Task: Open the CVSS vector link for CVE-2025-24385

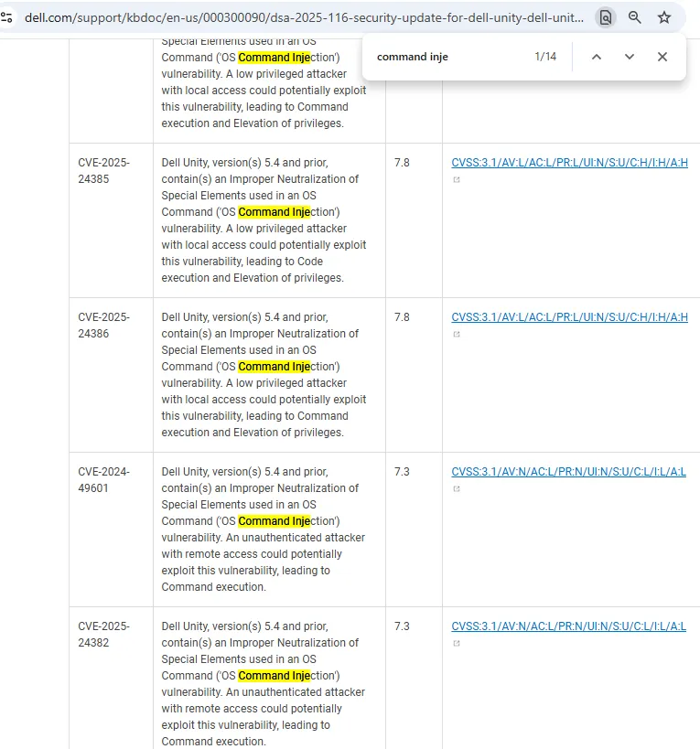Action: (569, 163)
